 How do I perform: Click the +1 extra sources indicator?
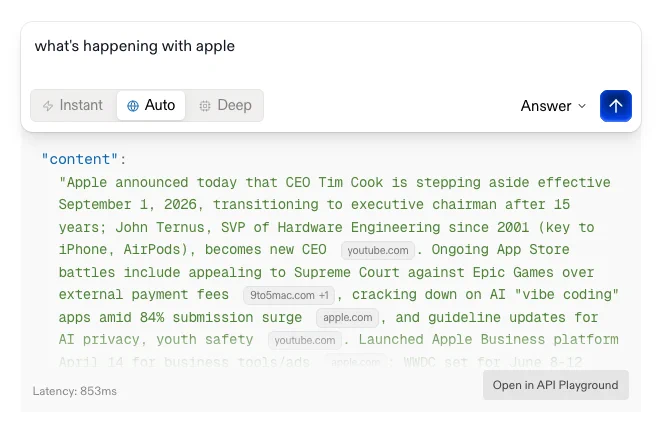click(324, 295)
